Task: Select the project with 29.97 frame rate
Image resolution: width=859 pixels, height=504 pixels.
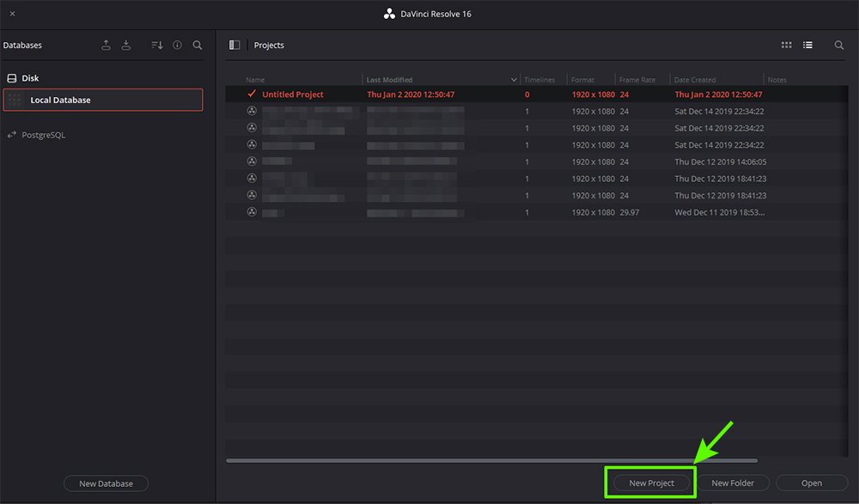Action: pyautogui.click(x=536, y=213)
